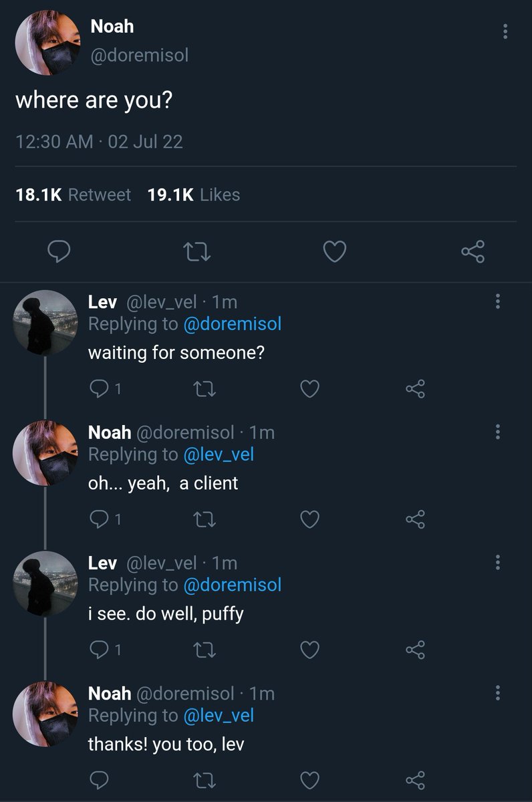Screen dimensions: 532x802
Task: Open Lev's avatar on 'waiting for someone?' reply
Action: [45, 322]
